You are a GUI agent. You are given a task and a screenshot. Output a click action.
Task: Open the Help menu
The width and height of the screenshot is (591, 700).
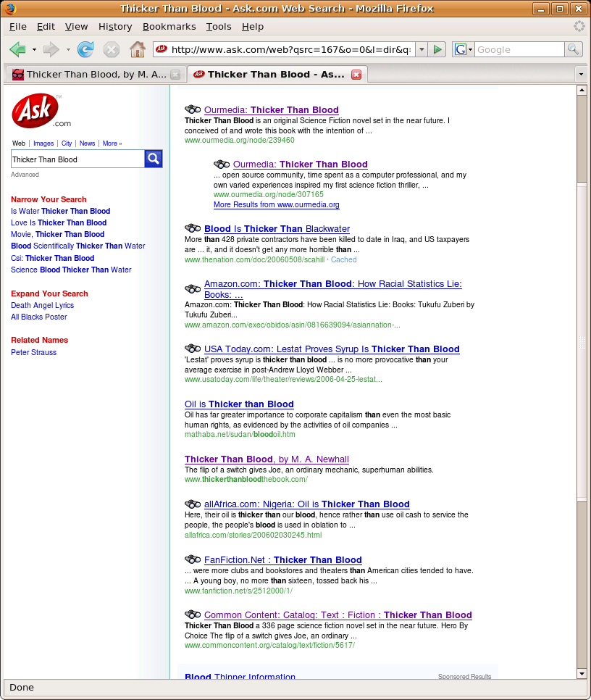pos(253,27)
